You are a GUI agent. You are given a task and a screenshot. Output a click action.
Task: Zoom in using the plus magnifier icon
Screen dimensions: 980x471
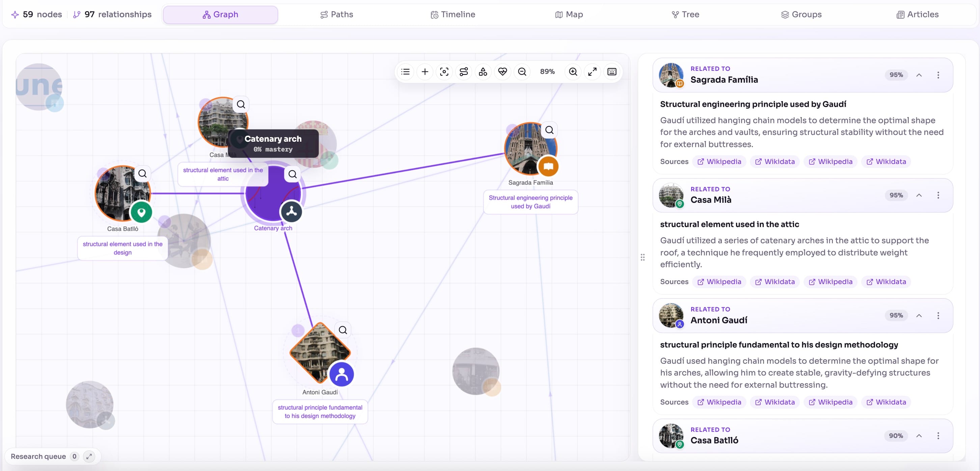pyautogui.click(x=573, y=72)
